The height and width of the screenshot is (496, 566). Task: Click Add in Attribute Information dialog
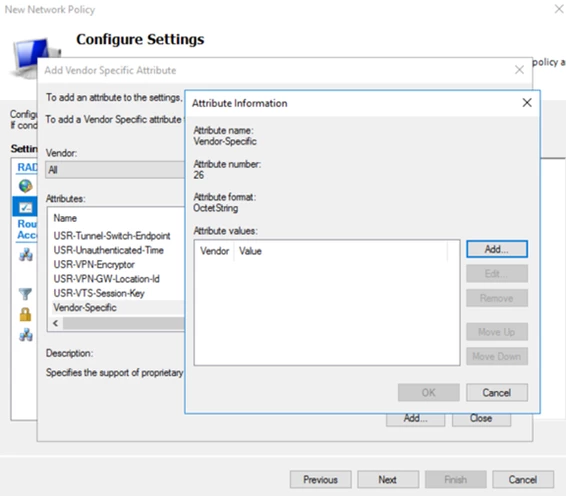[x=497, y=249]
